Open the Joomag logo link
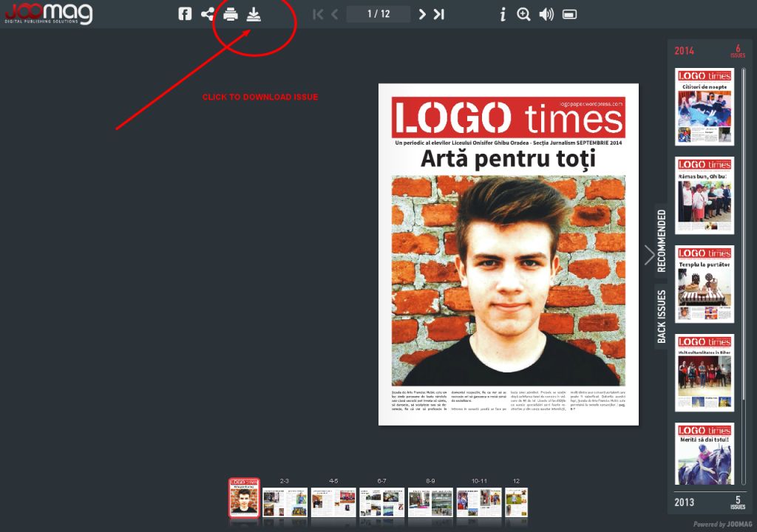757x532 pixels. click(x=48, y=13)
